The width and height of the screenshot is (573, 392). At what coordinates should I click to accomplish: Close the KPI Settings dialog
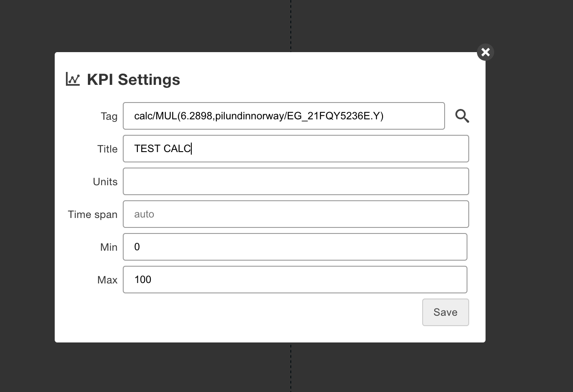pos(486,52)
